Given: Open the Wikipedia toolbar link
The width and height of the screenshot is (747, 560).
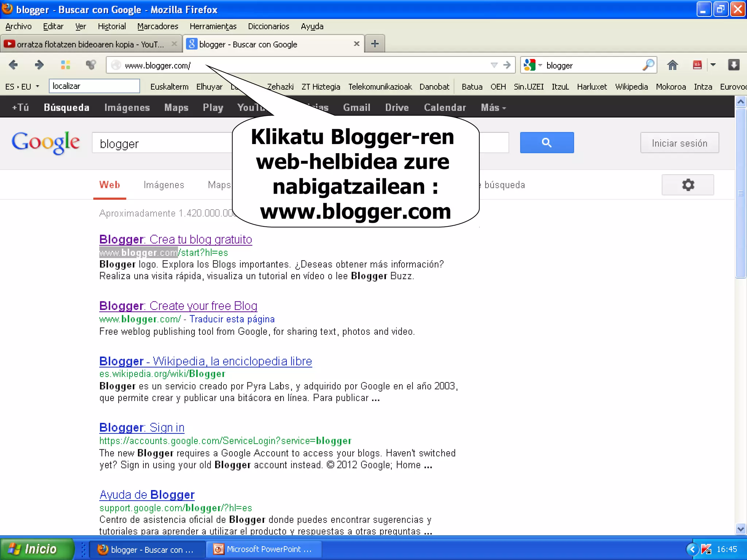Looking at the screenshot, I should [631, 87].
